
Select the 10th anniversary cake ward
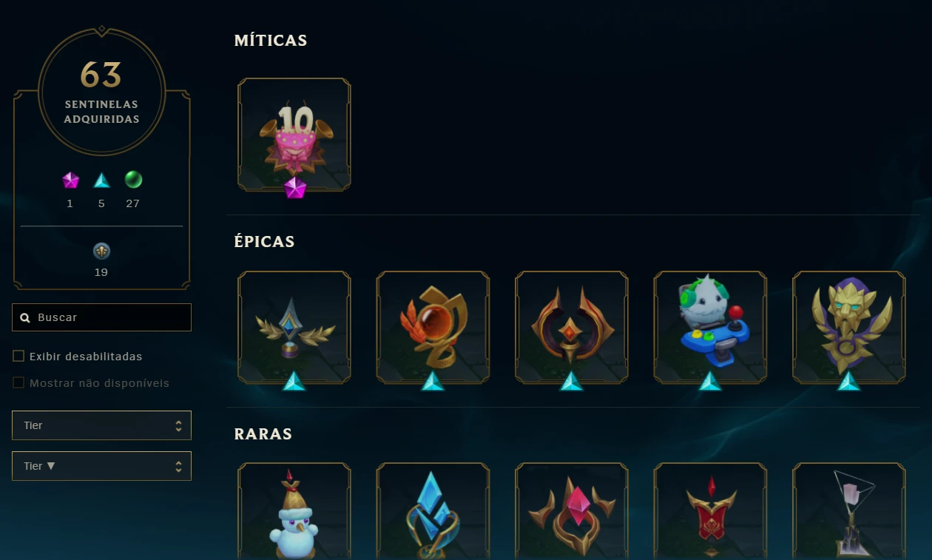click(294, 135)
